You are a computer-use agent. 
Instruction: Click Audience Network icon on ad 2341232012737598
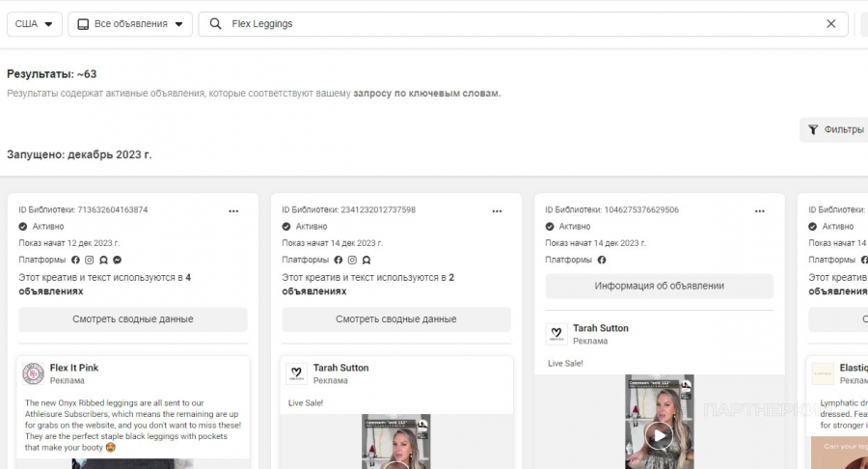[x=366, y=260]
